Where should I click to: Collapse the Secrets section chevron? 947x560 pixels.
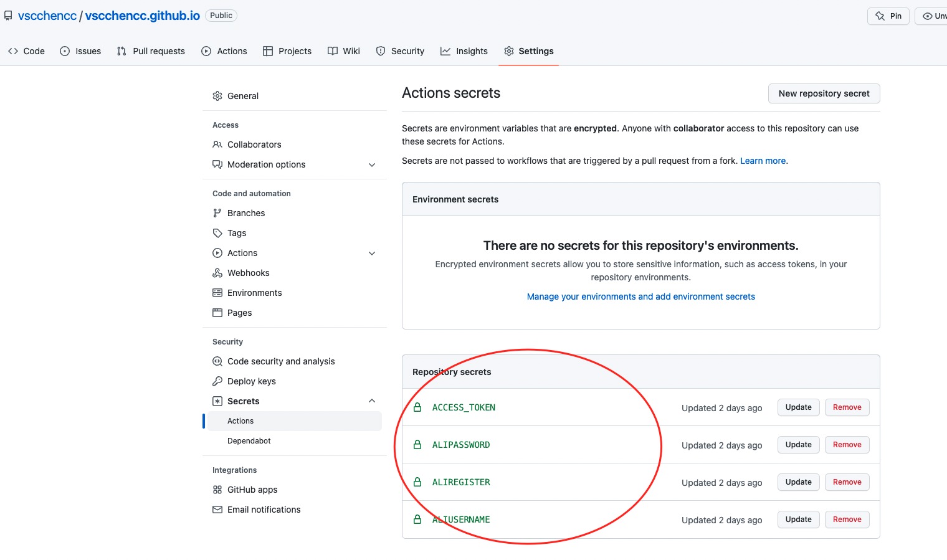point(372,401)
